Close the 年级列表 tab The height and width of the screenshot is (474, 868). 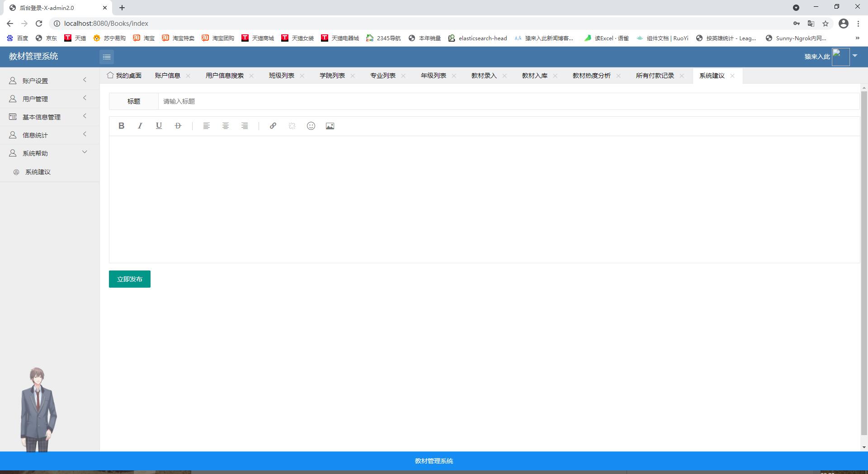454,76
